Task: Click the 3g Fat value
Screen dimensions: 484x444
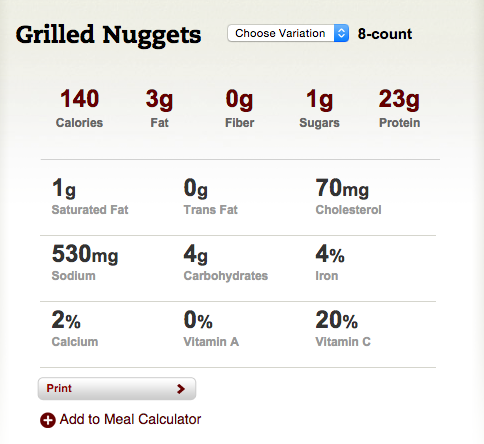Action: pyautogui.click(x=159, y=108)
